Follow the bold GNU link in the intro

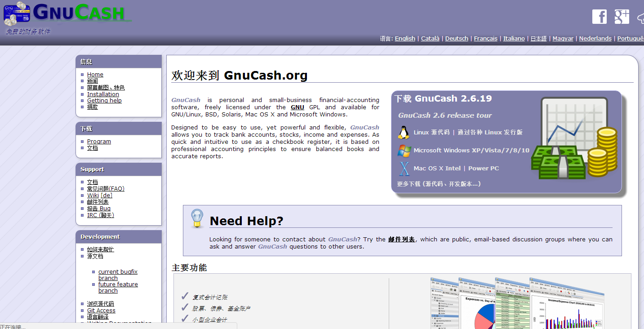point(298,107)
